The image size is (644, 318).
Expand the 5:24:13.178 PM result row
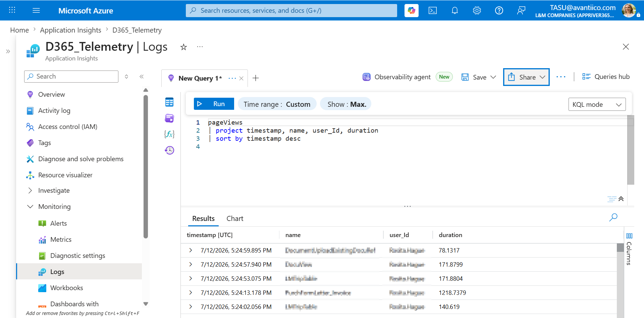191,292
